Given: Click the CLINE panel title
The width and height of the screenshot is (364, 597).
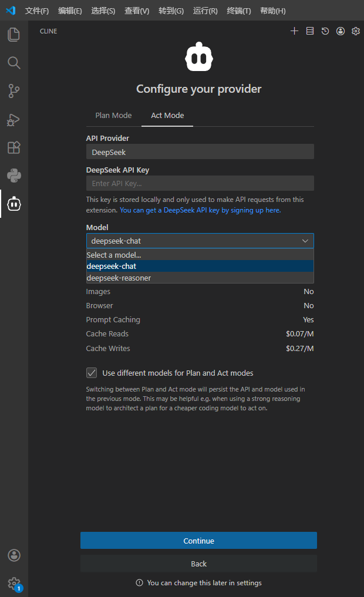Looking at the screenshot, I should [48, 31].
